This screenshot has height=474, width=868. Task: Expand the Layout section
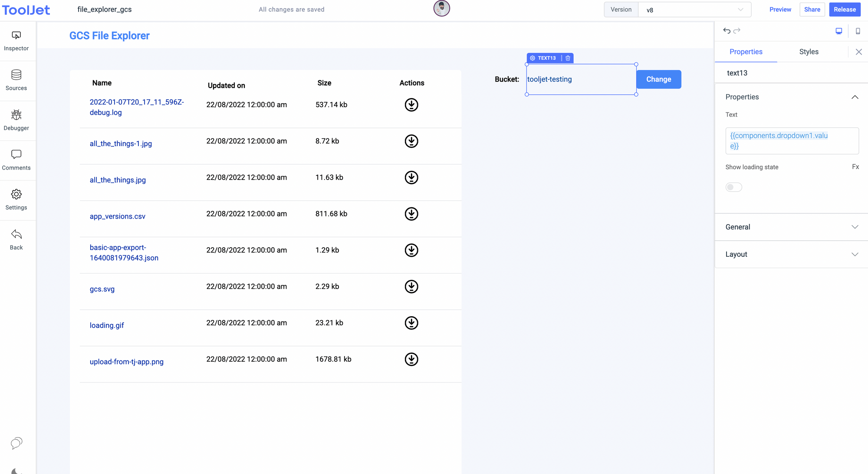point(791,254)
